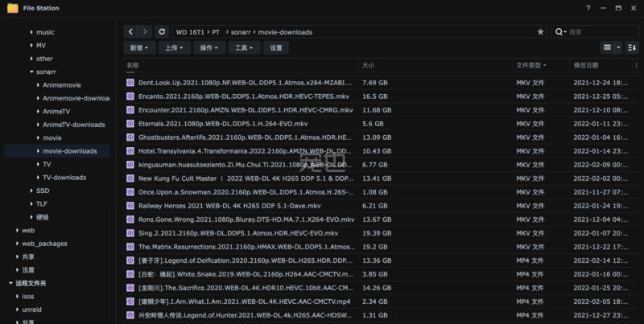Open the 上传 dropdown menu

174,47
